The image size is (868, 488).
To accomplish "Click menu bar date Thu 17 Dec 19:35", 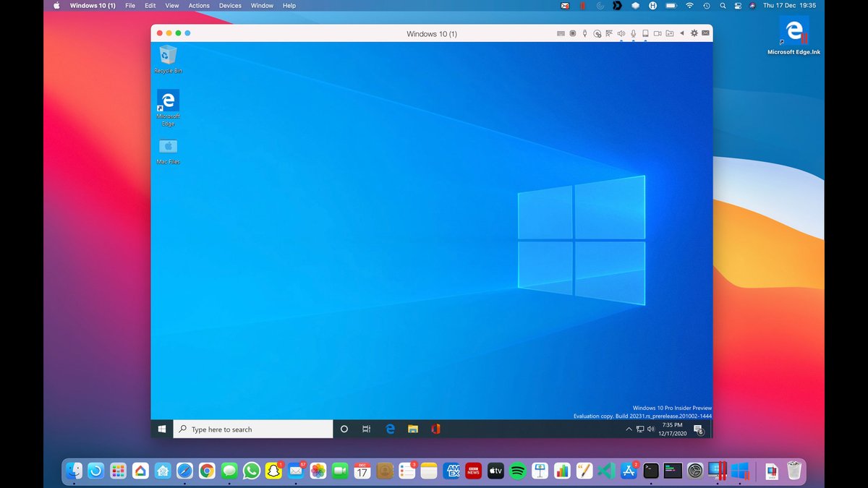I will (789, 5).
